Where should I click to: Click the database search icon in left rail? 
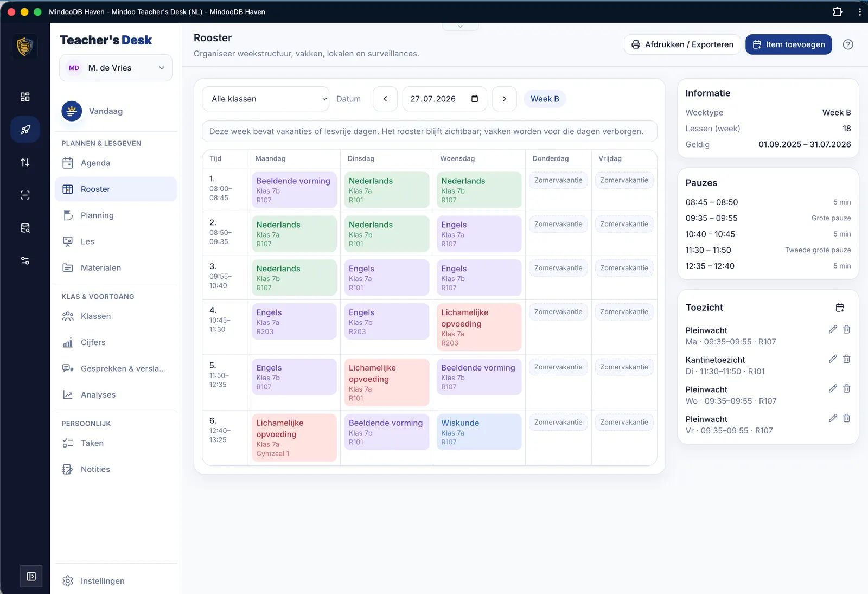(x=25, y=228)
